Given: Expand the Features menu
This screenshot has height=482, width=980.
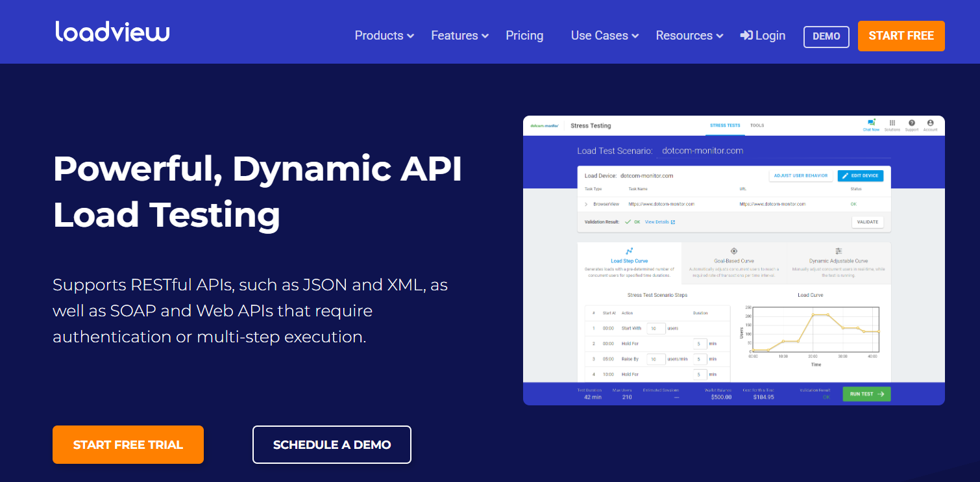Looking at the screenshot, I should click(459, 36).
